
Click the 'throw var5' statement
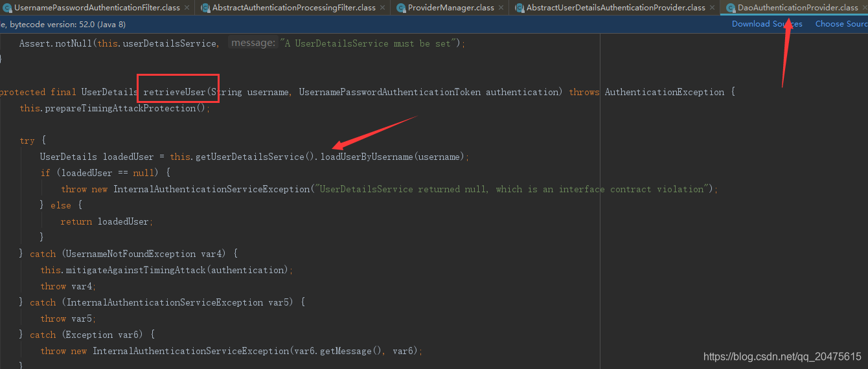point(69,319)
